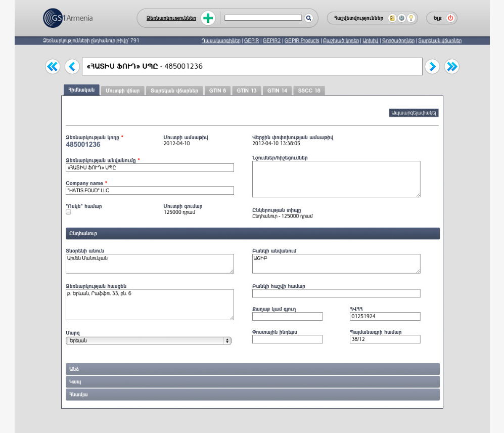Toggle the "Ոսկե" համար checkbox
The width and height of the screenshot is (504, 433).
[x=68, y=212]
